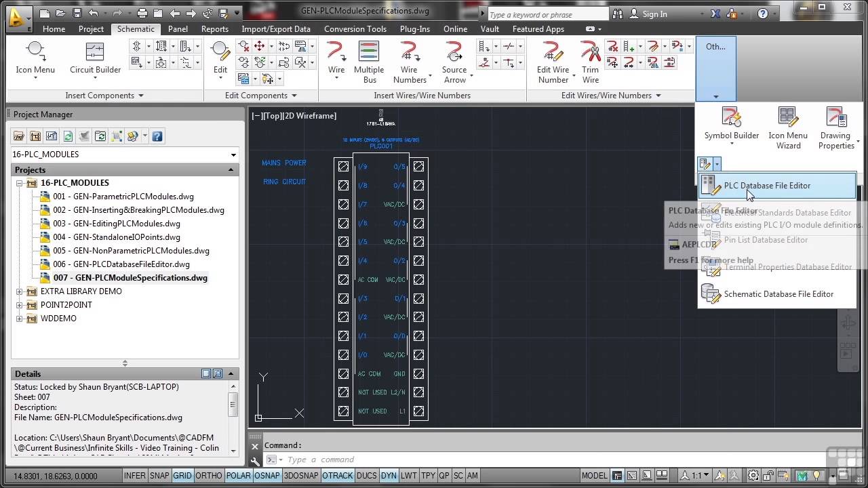Open the Autodesk Exchange X icon
The height and width of the screenshot is (488, 868).
point(716,14)
